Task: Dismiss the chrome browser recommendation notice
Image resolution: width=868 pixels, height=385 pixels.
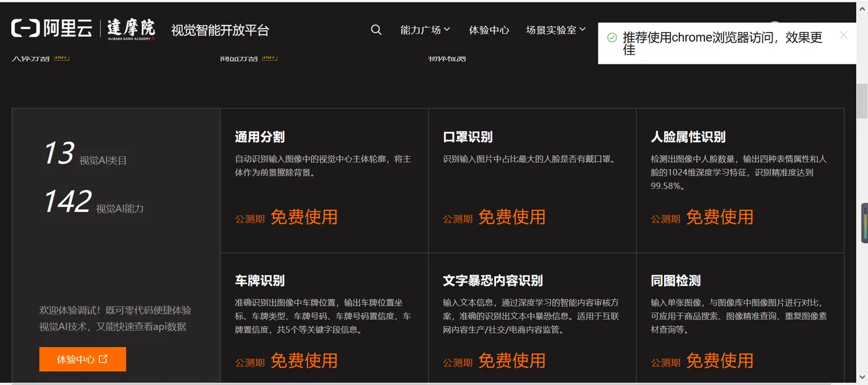Action: 843,35
